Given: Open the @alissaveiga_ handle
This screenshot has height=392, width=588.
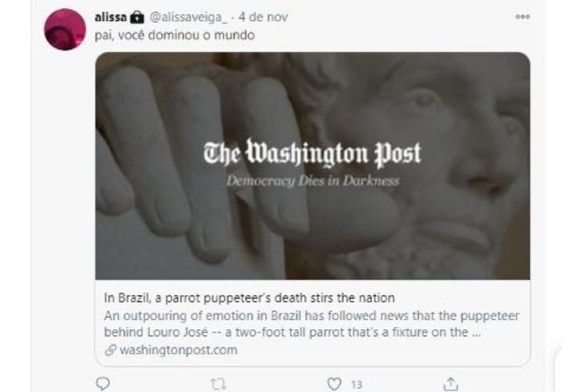Looking at the screenshot, I should coord(188,17).
